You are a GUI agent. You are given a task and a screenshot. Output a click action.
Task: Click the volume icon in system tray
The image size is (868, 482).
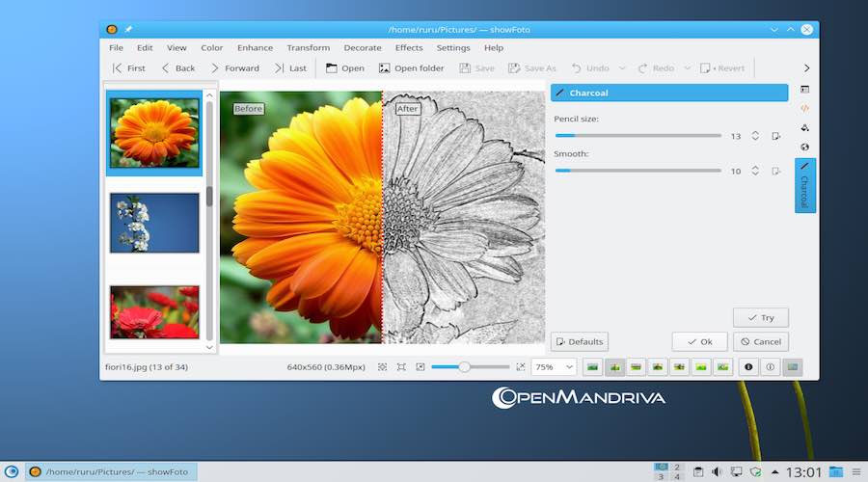(717, 471)
